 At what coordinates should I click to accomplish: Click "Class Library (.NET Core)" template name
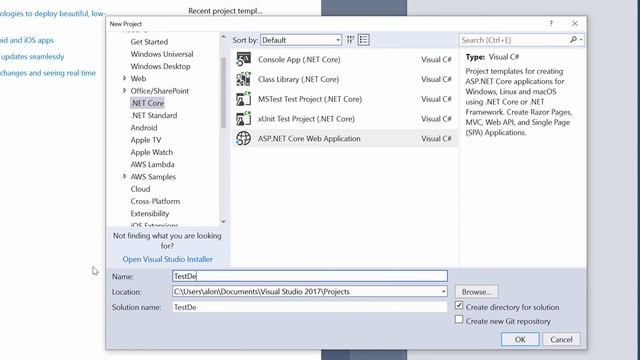click(x=298, y=79)
